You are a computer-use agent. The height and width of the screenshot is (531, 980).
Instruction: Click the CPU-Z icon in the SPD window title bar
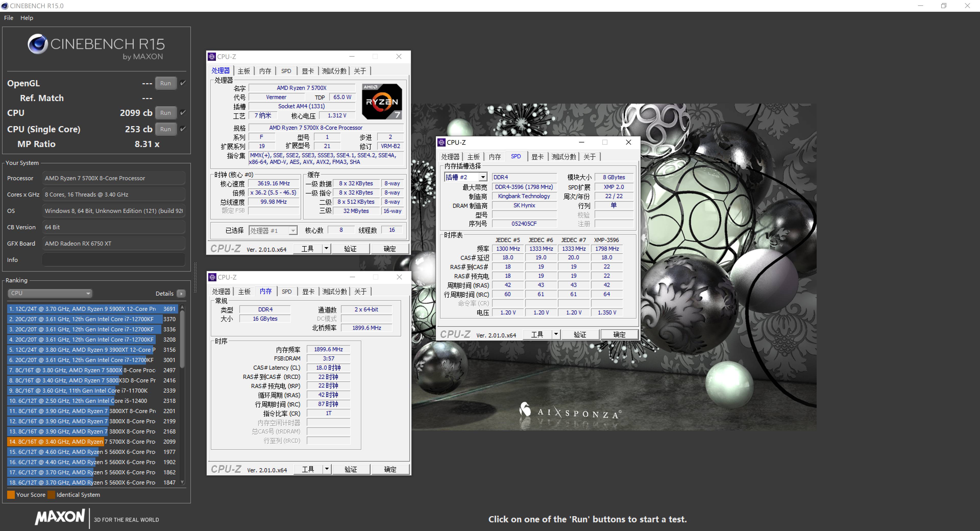point(442,142)
